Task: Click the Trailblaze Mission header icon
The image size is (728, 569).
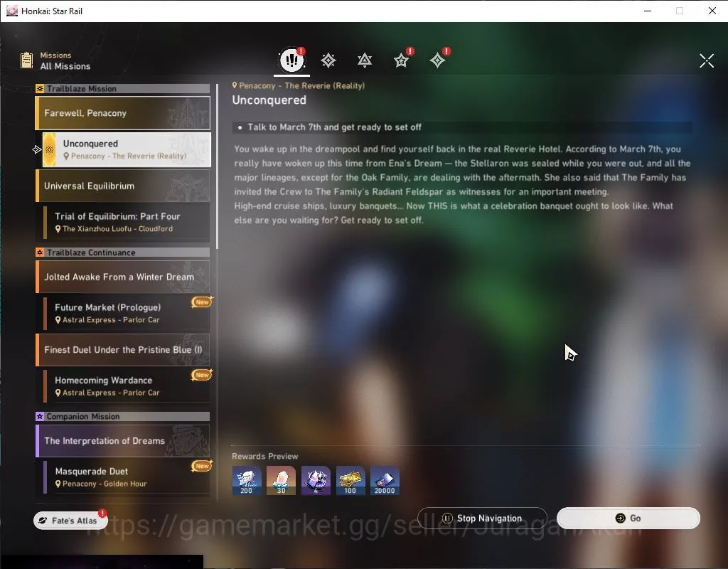Action: [x=40, y=88]
